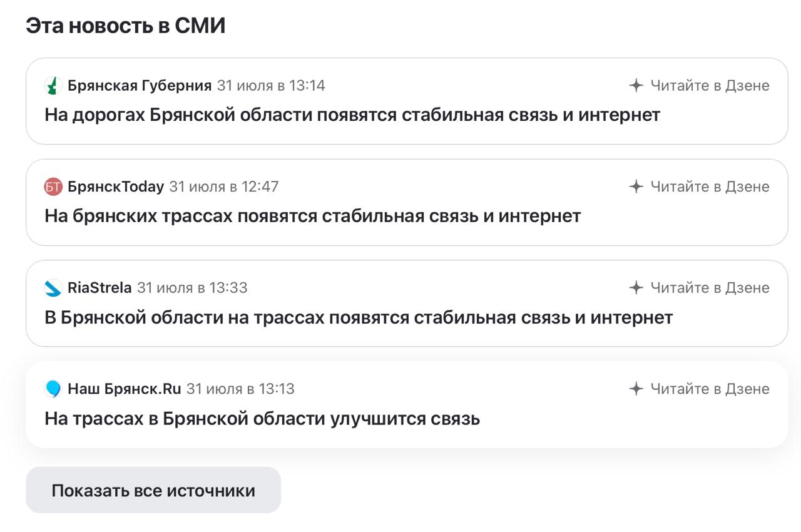Screen dimensions: 801x532
Task: Open headline "На брянских трассах появятся стабильная связь"
Action: [313, 217]
